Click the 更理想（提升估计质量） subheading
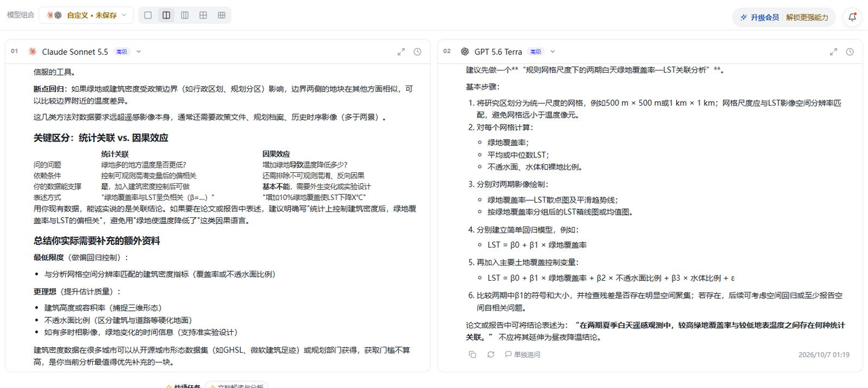 coord(77,291)
